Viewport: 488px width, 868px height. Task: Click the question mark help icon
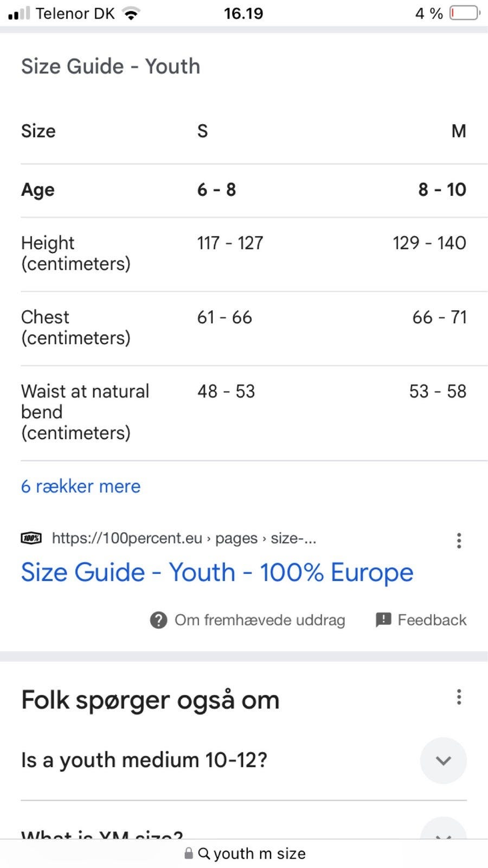click(x=158, y=620)
